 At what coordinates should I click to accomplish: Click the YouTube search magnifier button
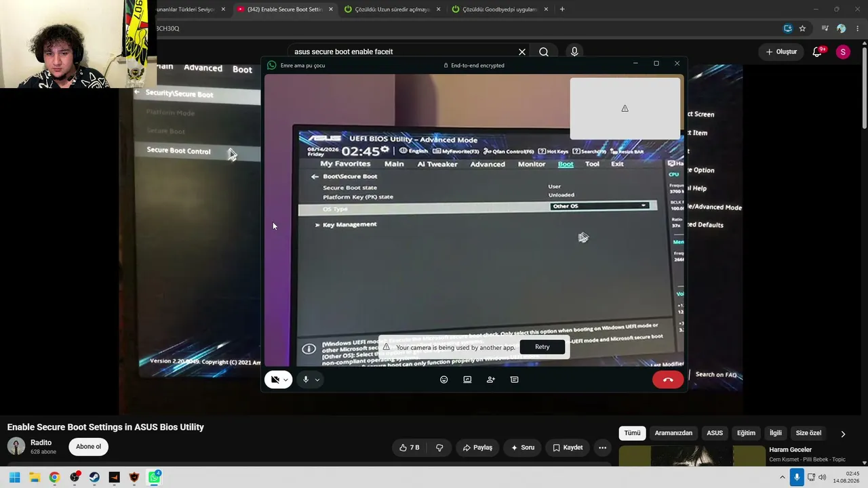click(x=544, y=52)
